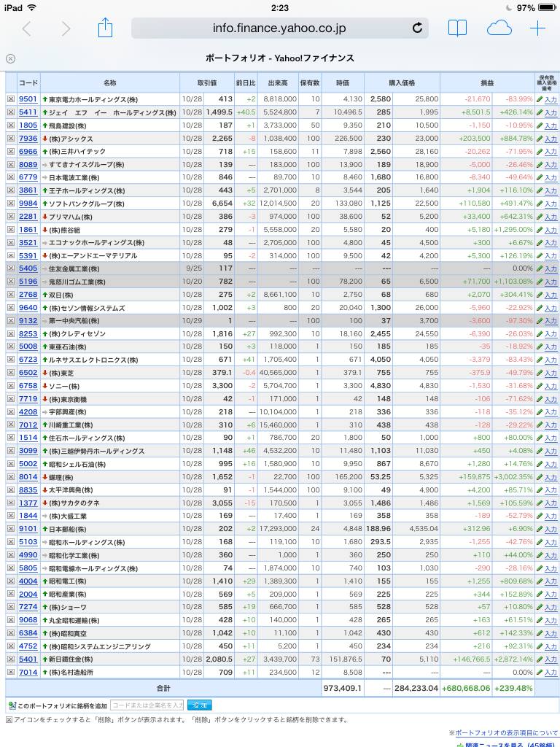
Task: Click pencil edit icon for 2281 row
Action: pos(540,217)
